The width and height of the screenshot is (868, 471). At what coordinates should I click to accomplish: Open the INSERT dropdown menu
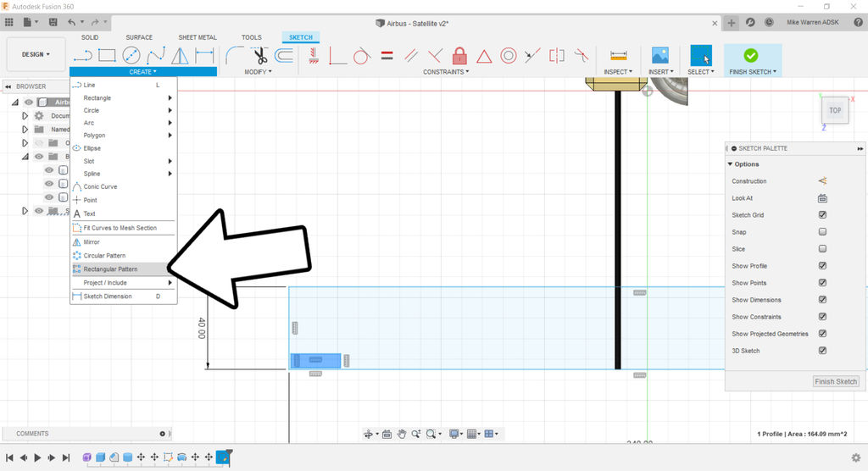click(x=661, y=72)
